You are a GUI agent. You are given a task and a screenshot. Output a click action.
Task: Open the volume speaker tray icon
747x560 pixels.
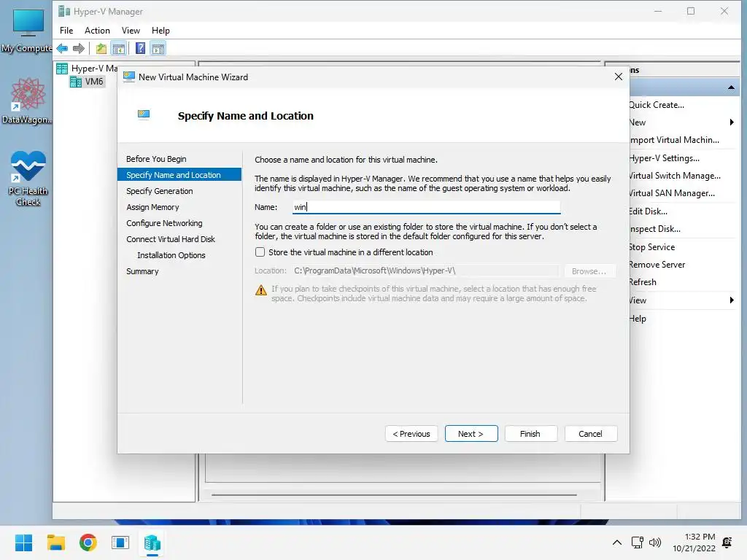coord(655,542)
